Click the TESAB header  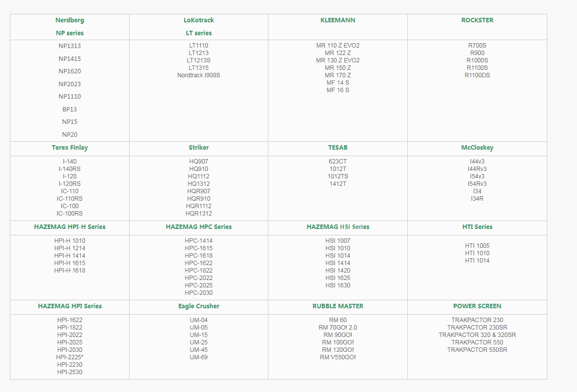tap(338, 148)
